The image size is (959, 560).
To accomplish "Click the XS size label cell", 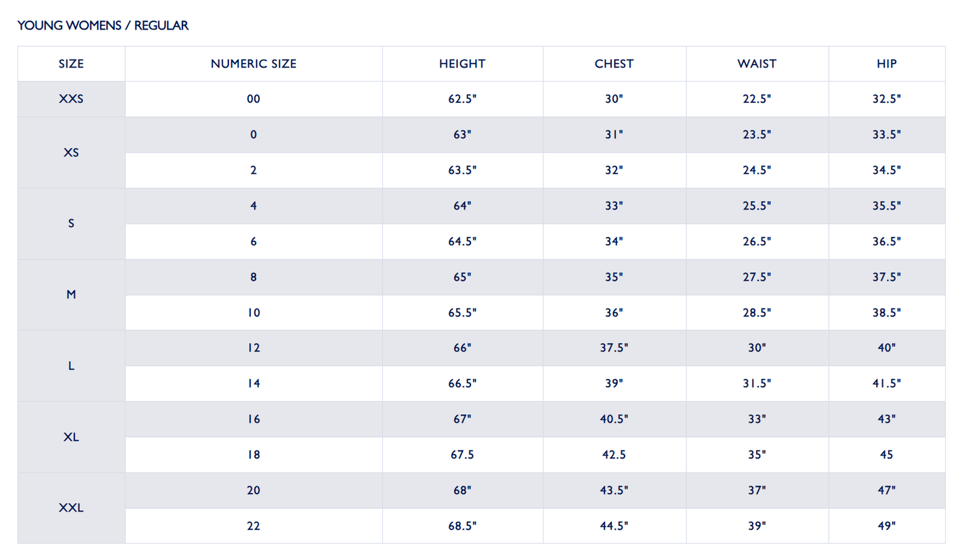I will click(x=71, y=153).
